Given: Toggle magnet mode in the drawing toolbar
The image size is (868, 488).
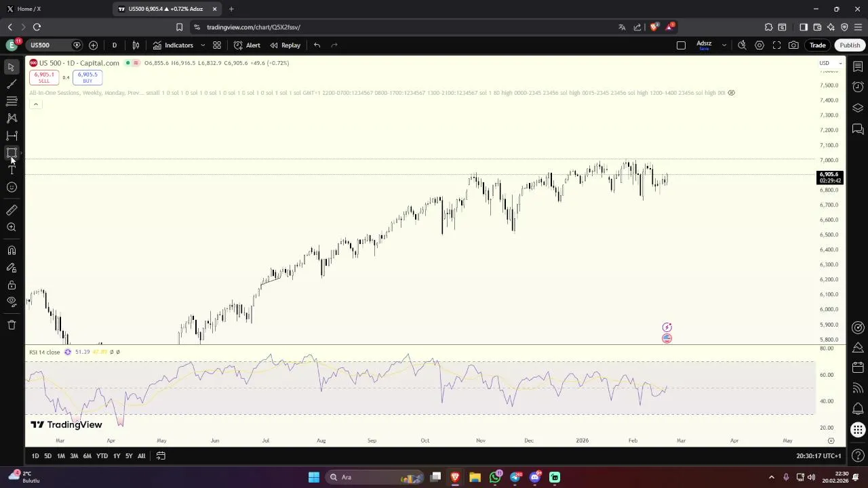Looking at the screenshot, I should [x=12, y=250].
